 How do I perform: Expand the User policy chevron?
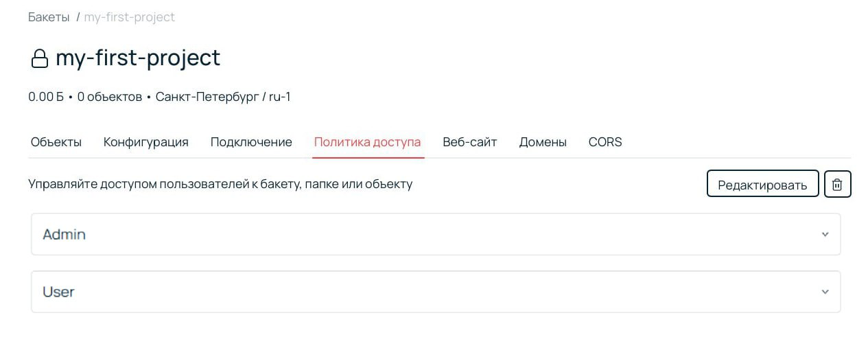coord(825,292)
